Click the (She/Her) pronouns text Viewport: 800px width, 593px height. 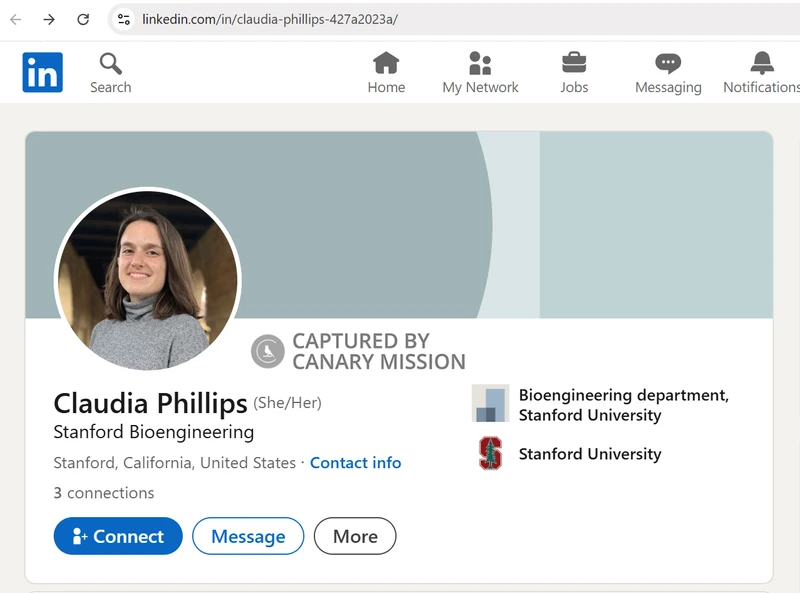tap(288, 403)
